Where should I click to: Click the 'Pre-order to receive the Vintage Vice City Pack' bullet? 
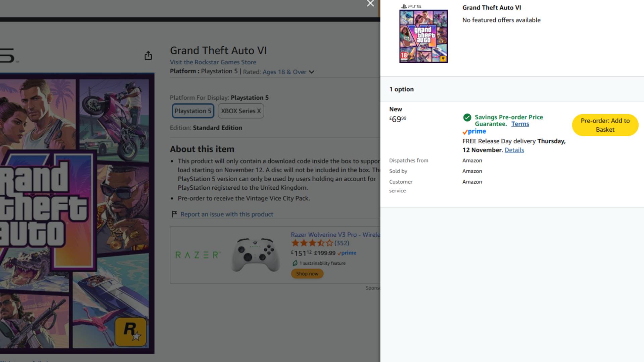point(244,198)
